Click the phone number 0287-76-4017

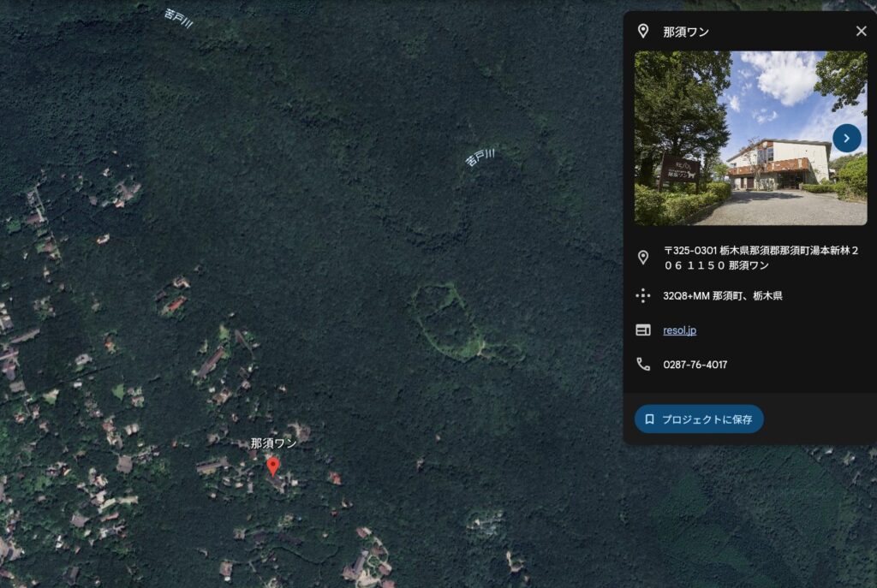(695, 365)
